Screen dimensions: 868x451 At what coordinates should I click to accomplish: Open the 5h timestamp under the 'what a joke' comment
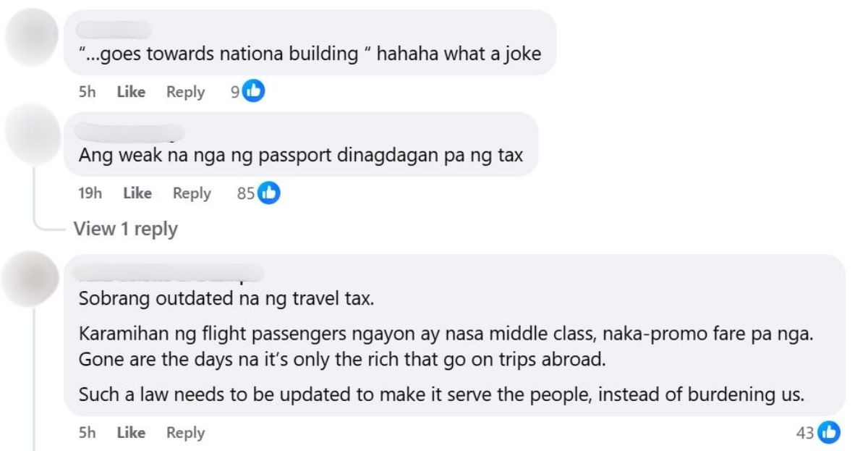(x=87, y=92)
